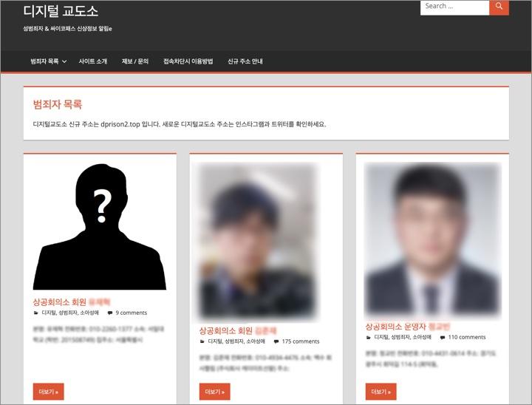Viewport: 532px width, 405px height.
Task: Click the folder icon in the third card
Action: [369, 337]
